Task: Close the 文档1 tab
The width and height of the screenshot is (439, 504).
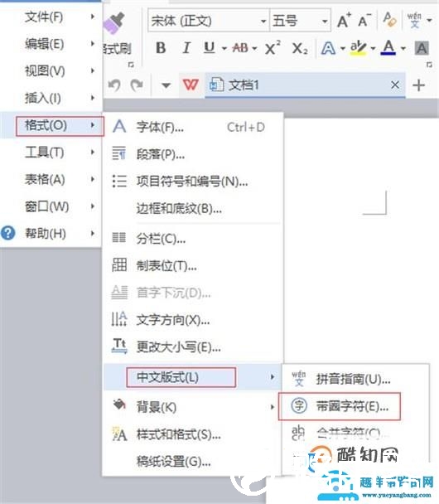Action: (395, 85)
